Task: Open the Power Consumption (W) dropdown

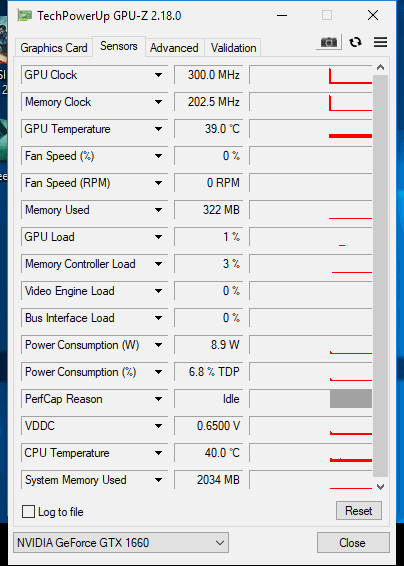Action: [x=158, y=345]
